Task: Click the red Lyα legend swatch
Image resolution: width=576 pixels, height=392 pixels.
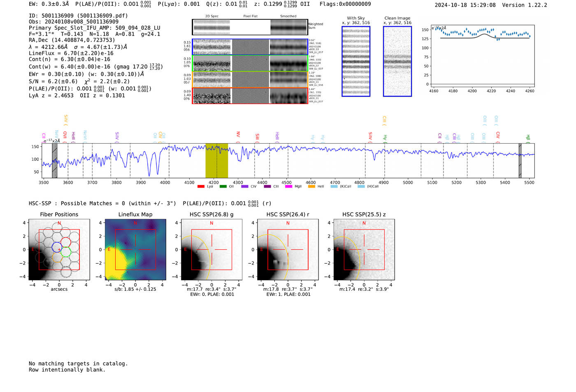Action: coord(201,186)
